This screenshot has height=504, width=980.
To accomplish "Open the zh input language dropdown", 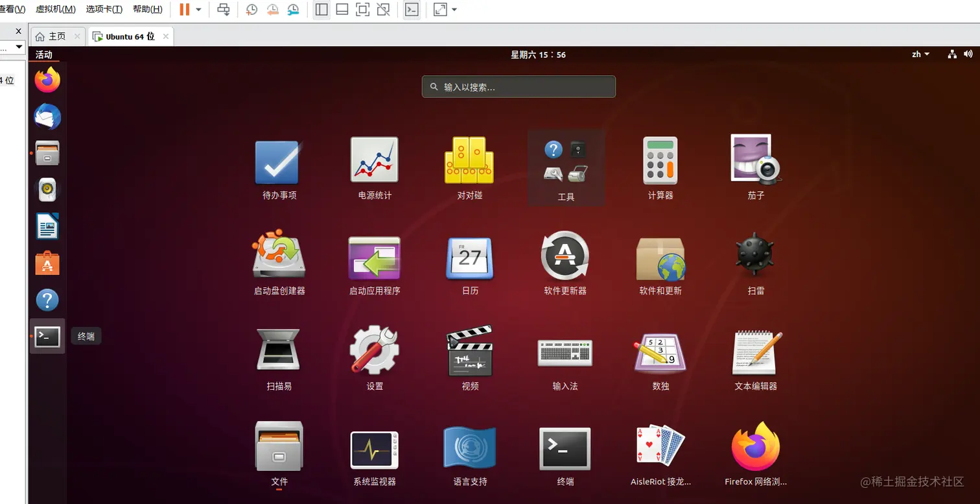I will [x=920, y=54].
